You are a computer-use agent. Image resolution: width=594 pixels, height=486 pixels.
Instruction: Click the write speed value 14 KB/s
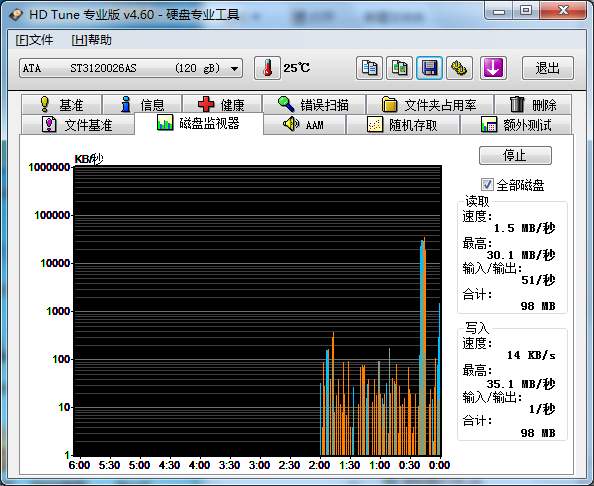click(531, 355)
